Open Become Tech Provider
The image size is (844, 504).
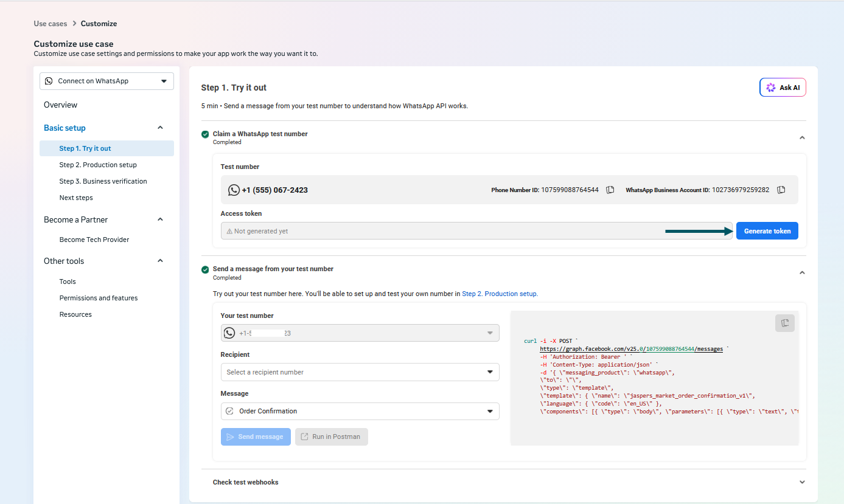94,240
